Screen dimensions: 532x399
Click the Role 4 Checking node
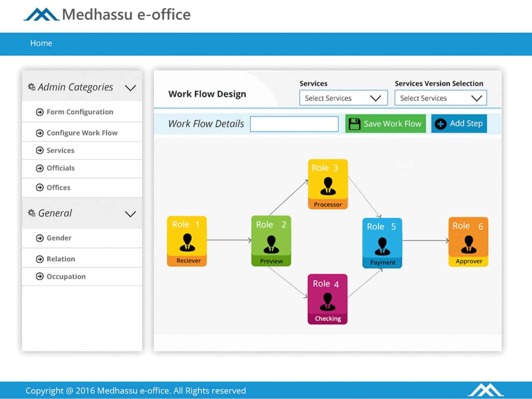[x=328, y=299]
